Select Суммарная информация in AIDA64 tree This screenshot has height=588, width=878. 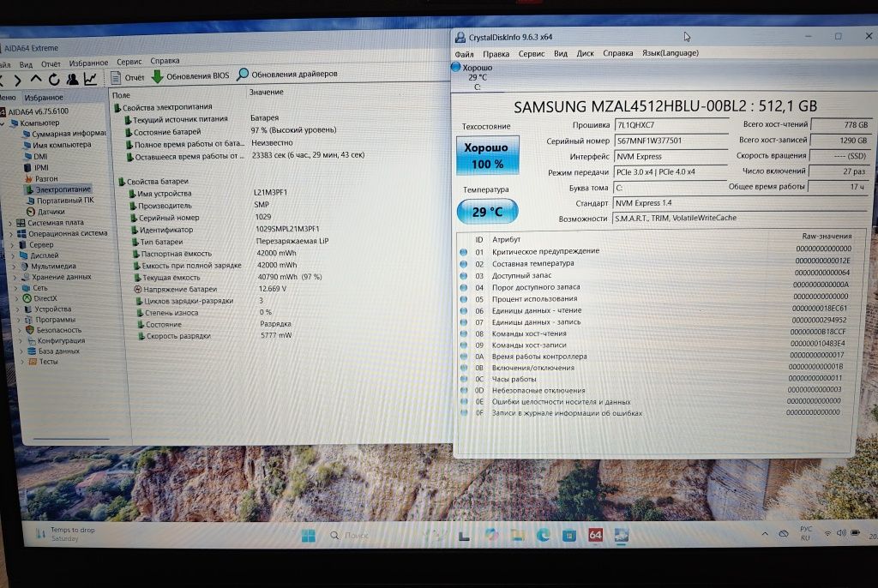63,134
